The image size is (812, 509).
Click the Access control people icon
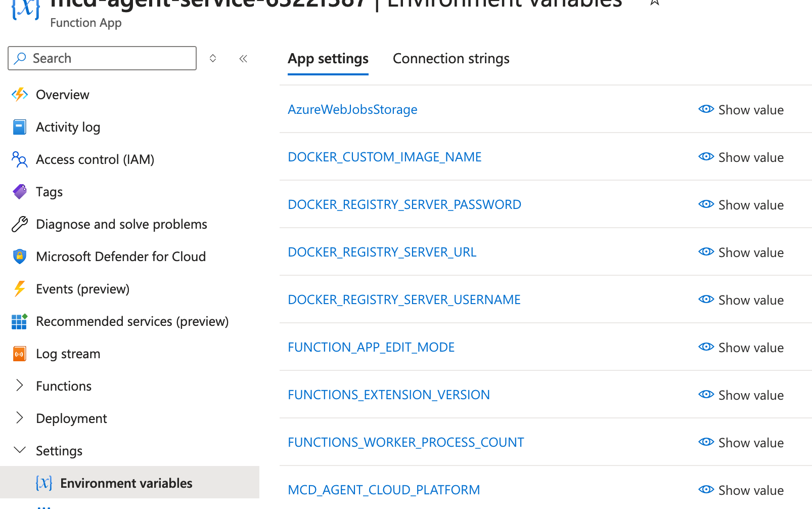click(20, 159)
